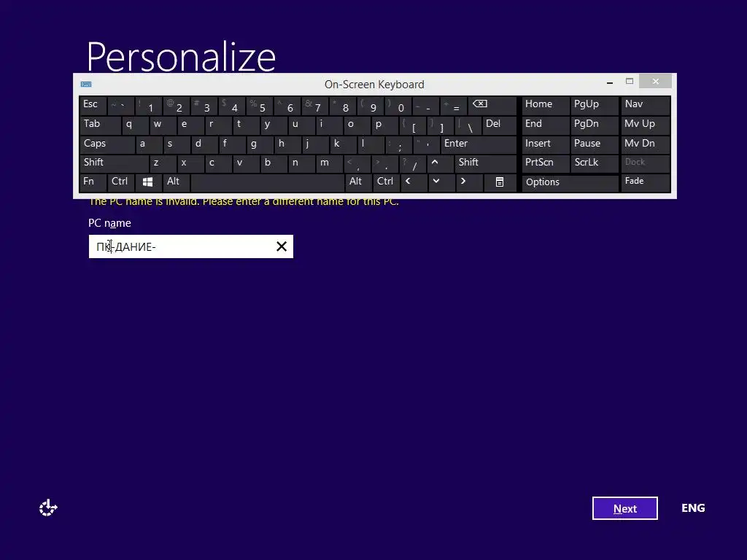Click the Tab key
This screenshot has height=560, width=747.
100,125
